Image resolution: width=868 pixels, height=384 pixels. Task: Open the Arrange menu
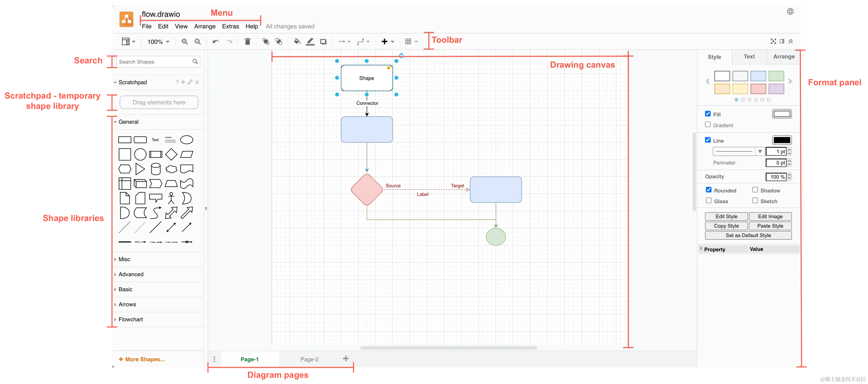205,26
